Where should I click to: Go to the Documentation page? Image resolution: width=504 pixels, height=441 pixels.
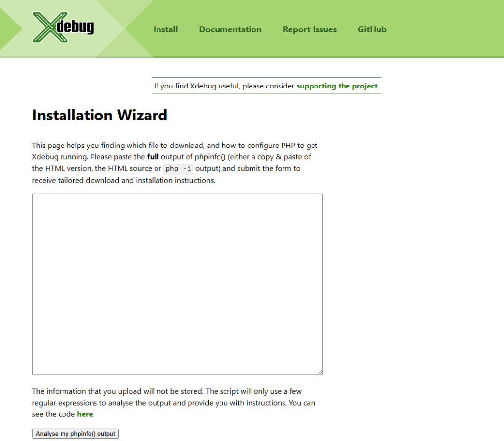point(230,29)
